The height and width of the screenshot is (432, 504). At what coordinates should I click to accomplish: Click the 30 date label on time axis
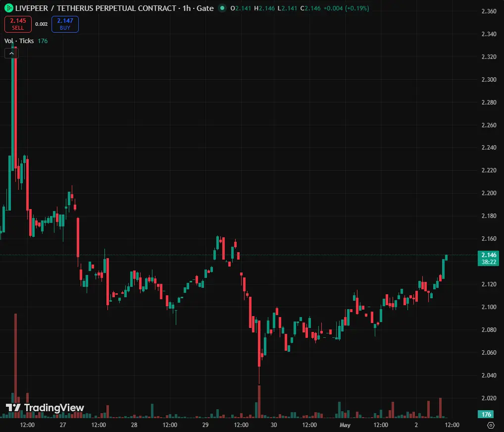[274, 425]
